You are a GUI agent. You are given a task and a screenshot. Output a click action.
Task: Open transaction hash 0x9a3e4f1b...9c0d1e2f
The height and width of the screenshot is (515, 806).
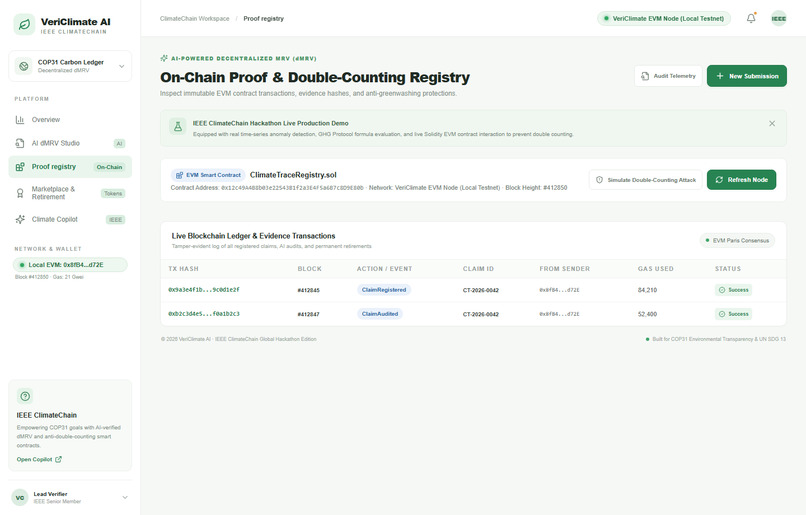coord(204,290)
